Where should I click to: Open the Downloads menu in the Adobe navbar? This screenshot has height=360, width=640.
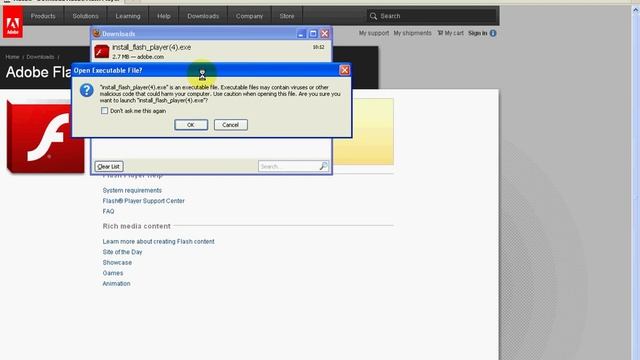coord(203,16)
